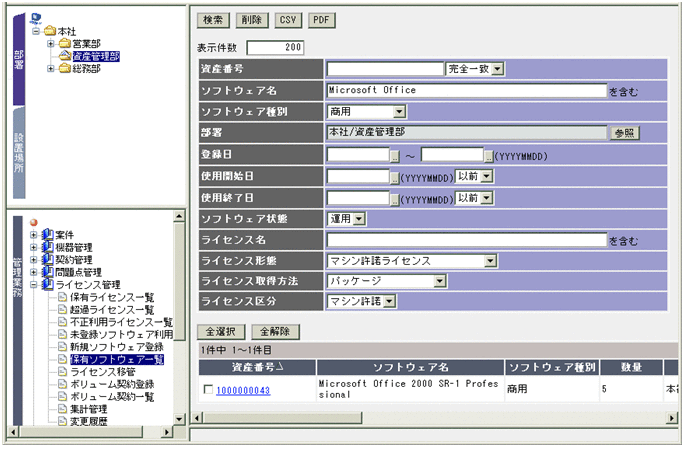The height and width of the screenshot is (449, 685).
Task: Click the 表示件数 field showing 200
Action: point(275,48)
